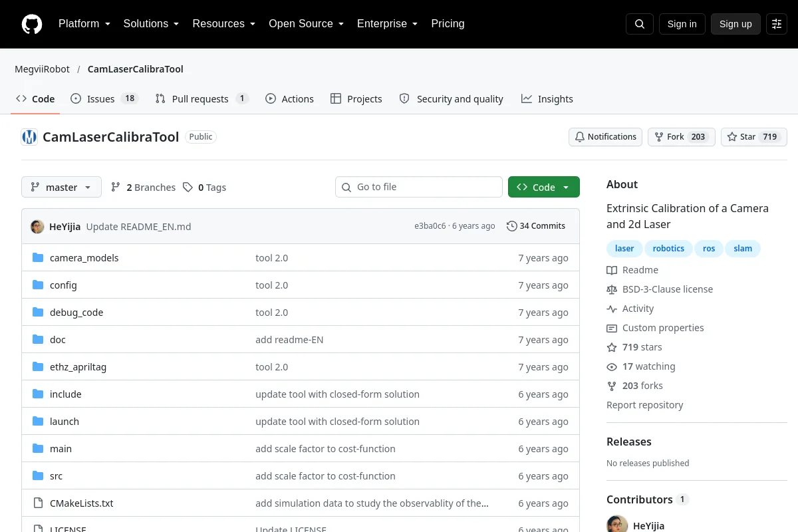Expand the Solutions menu

pos(151,24)
